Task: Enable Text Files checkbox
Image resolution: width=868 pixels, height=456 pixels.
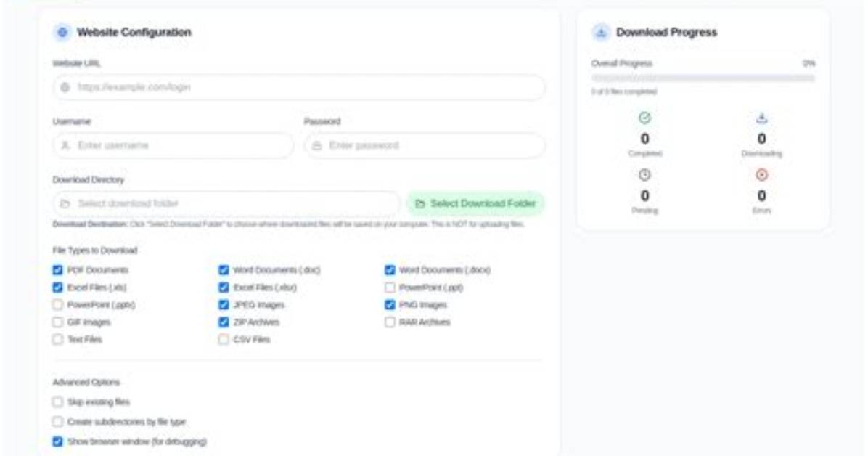Action: 57,339
